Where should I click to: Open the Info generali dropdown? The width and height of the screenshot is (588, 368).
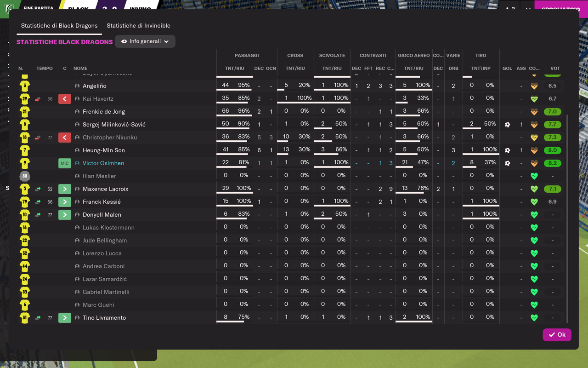click(145, 41)
